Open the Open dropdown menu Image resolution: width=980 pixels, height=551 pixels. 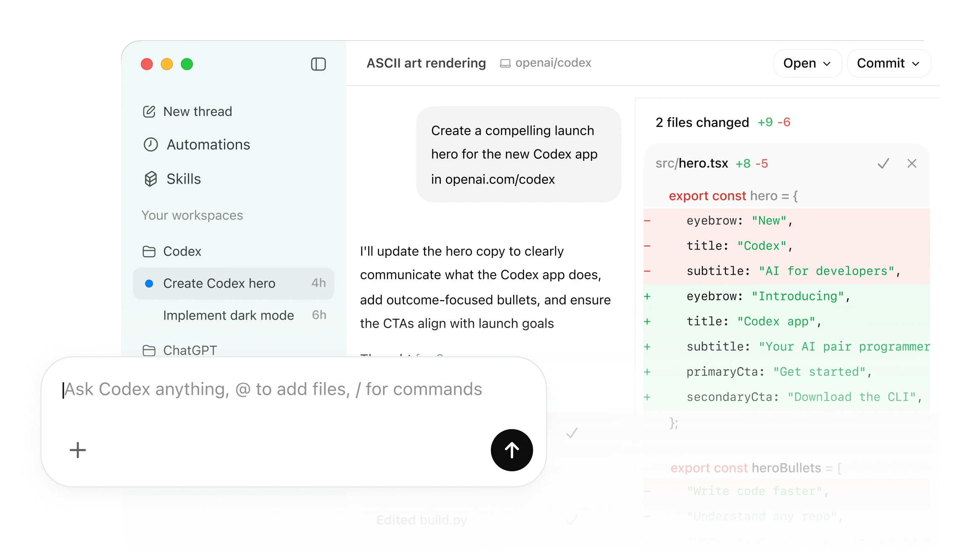[807, 63]
